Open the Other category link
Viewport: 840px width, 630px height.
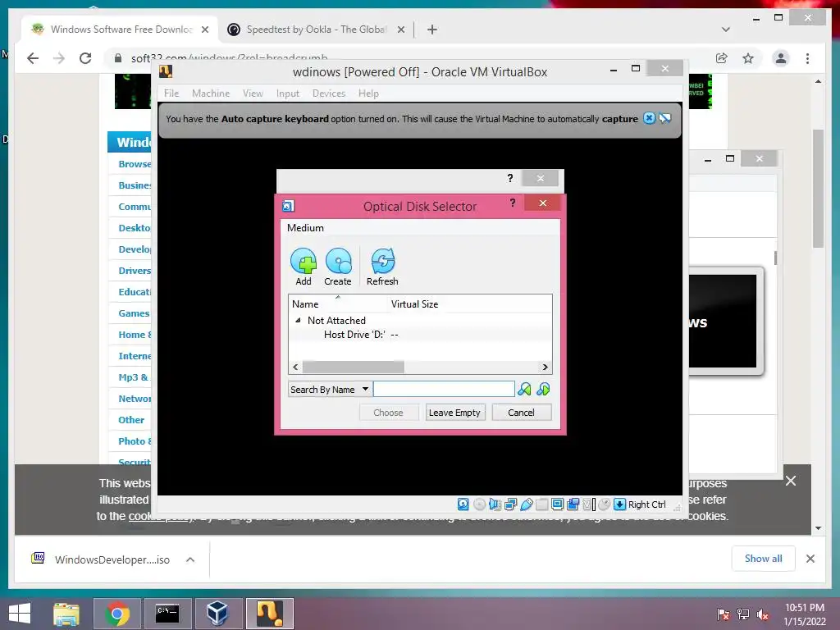click(131, 420)
